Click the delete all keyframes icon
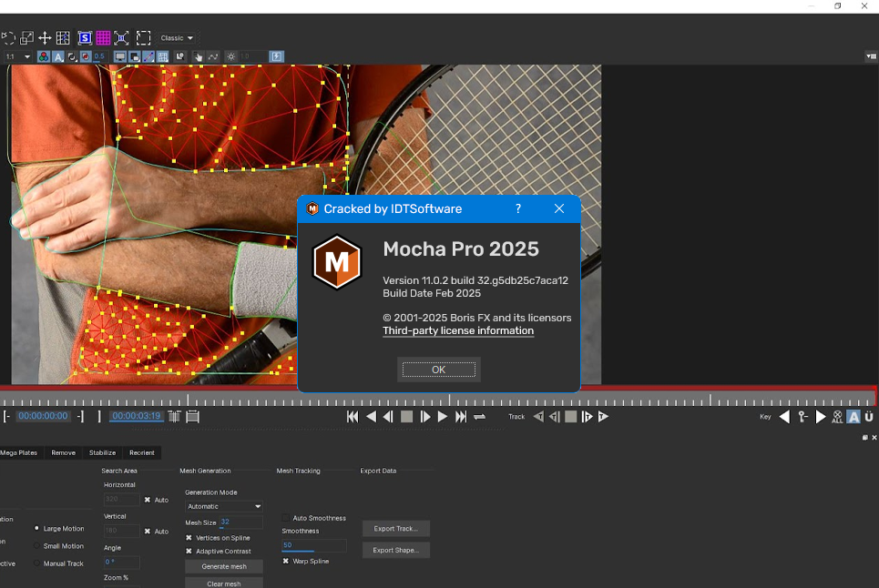Image resolution: width=879 pixels, height=588 pixels. coord(837,417)
